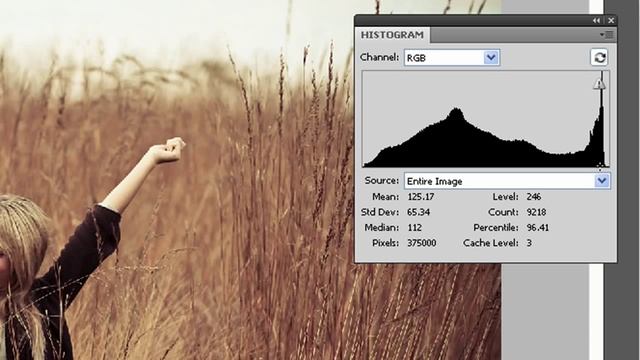Open the Channel RGB dropdown
640x360 pixels.
click(452, 58)
